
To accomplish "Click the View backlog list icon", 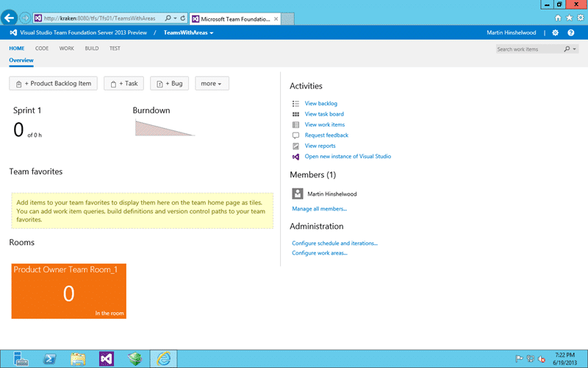I will coord(295,103).
